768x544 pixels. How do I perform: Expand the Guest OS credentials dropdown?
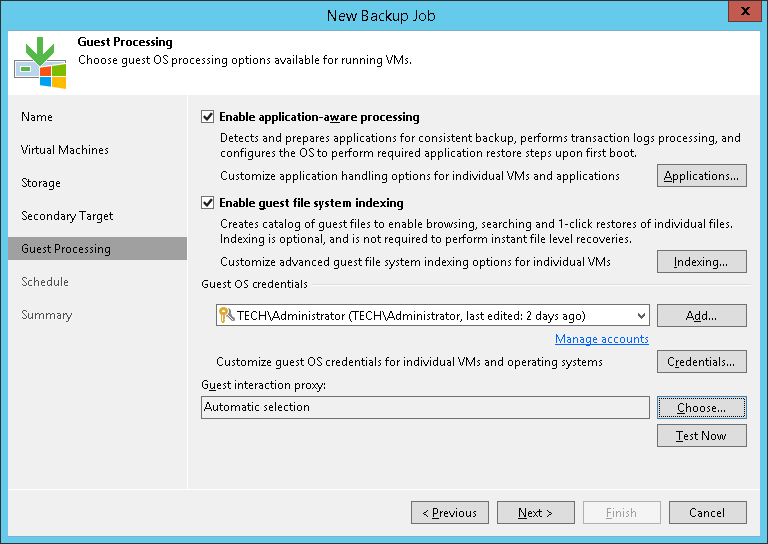click(x=640, y=316)
